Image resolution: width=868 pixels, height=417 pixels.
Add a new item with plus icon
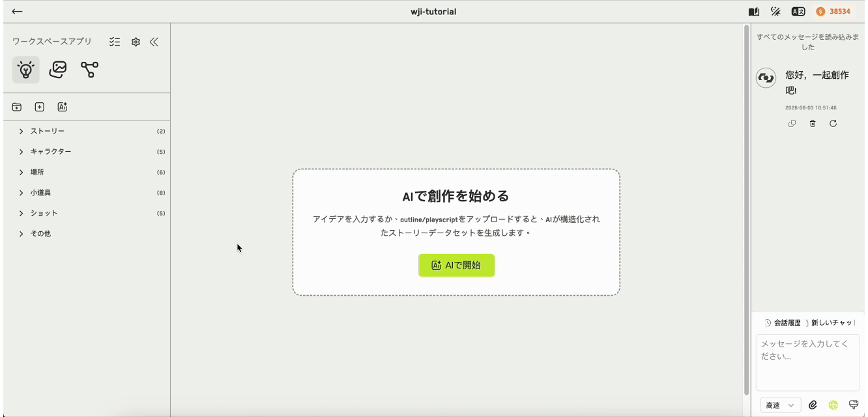(40, 107)
